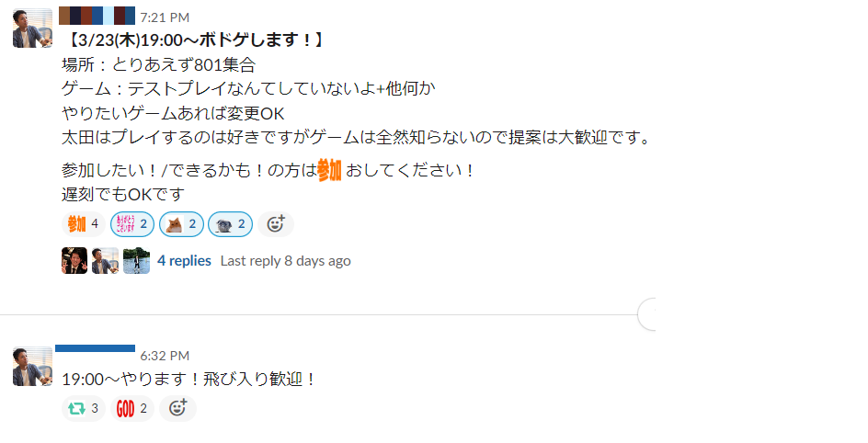Click the blue sender name bar above 6:32 PM message

tap(96, 348)
